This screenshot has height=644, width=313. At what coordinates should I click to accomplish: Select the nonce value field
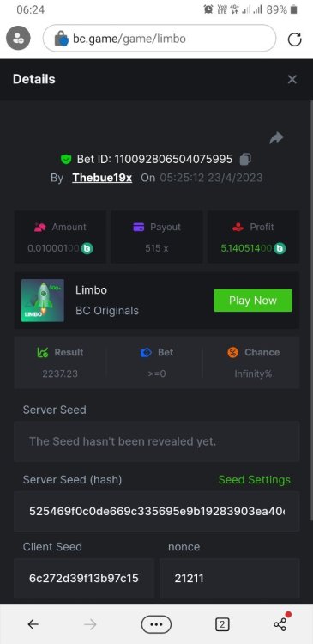[229, 578]
